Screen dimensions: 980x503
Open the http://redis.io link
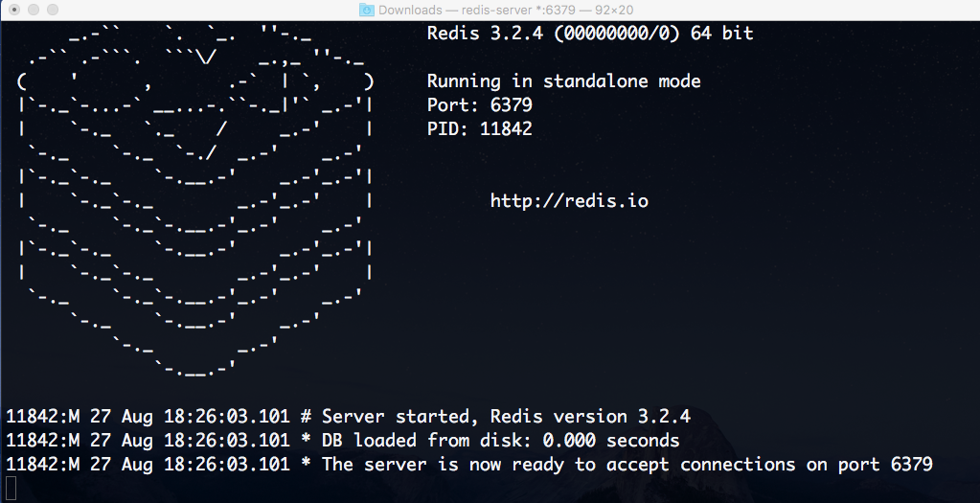[x=569, y=201]
